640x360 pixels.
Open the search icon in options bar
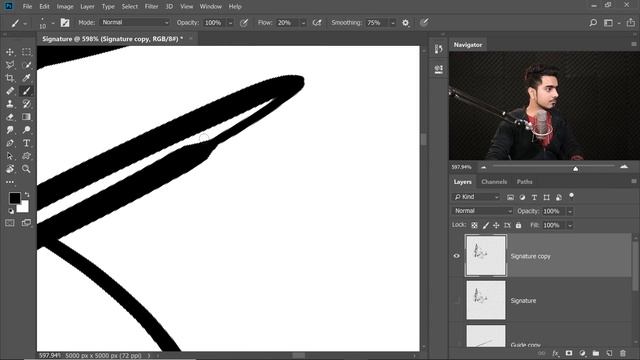coord(593,23)
